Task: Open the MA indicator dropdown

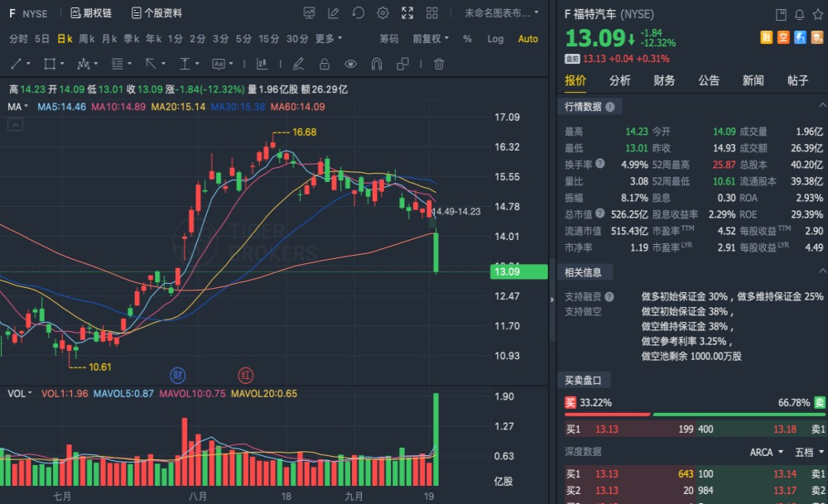Action: point(17,107)
